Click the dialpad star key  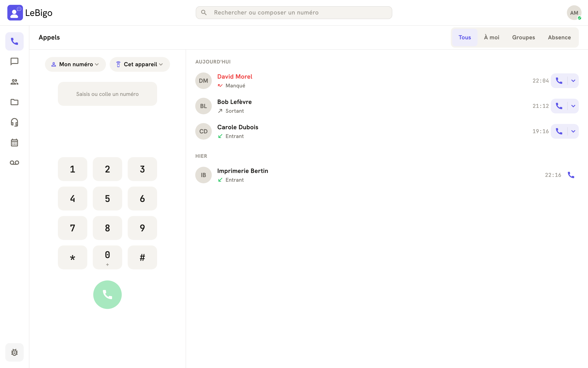(x=72, y=258)
